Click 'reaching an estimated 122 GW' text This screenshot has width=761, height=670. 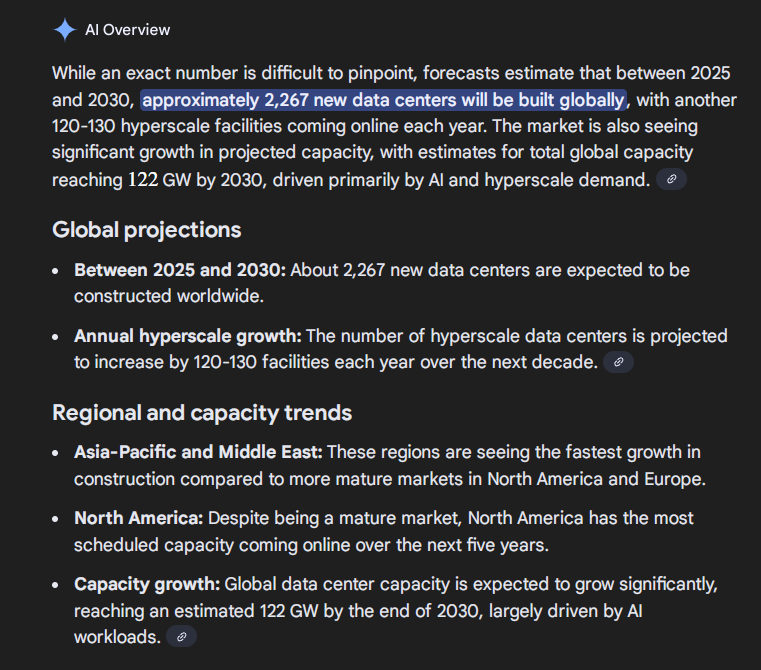coord(196,611)
